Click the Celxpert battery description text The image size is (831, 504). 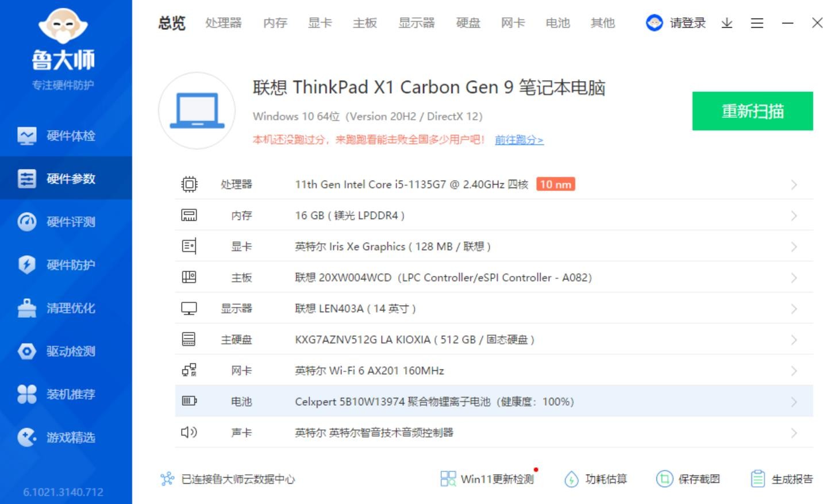(x=434, y=402)
